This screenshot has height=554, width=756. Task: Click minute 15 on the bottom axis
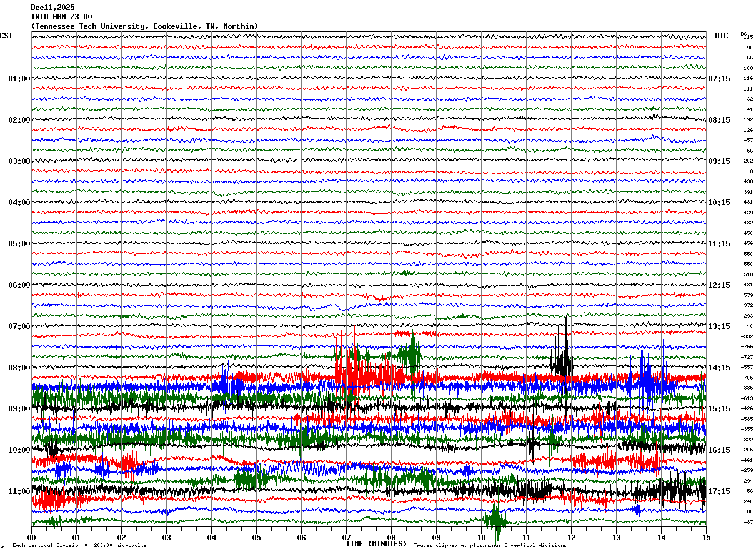pyautogui.click(x=706, y=537)
